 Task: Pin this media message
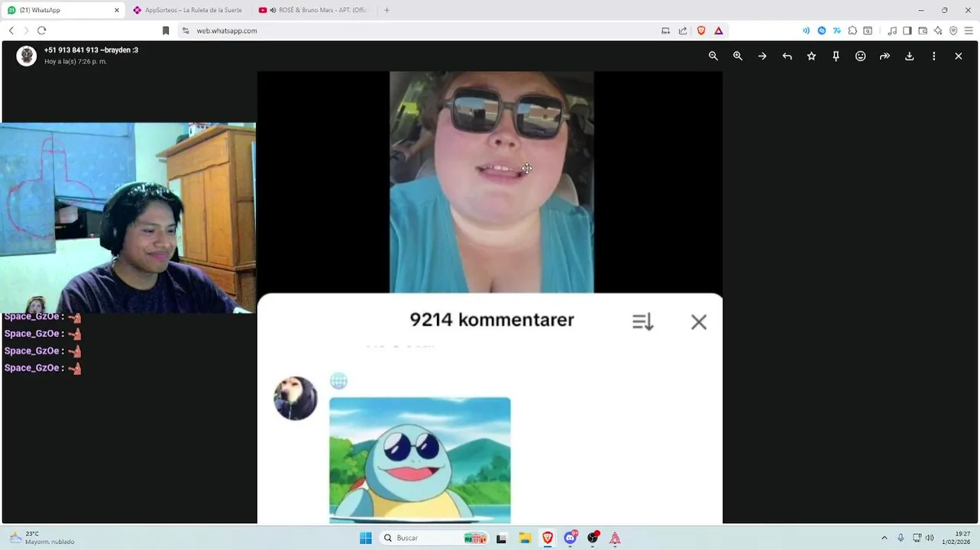pyautogui.click(x=836, y=56)
